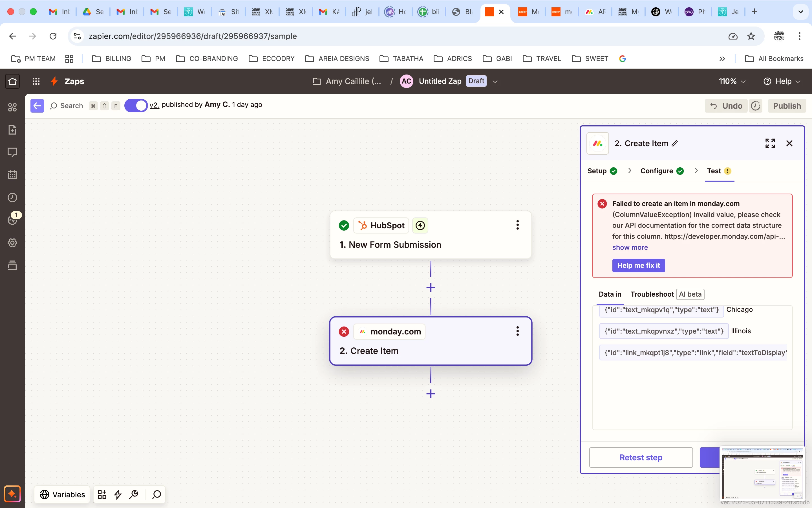The height and width of the screenshot is (508, 812).
Task: Open the Help dropdown menu
Action: point(782,81)
